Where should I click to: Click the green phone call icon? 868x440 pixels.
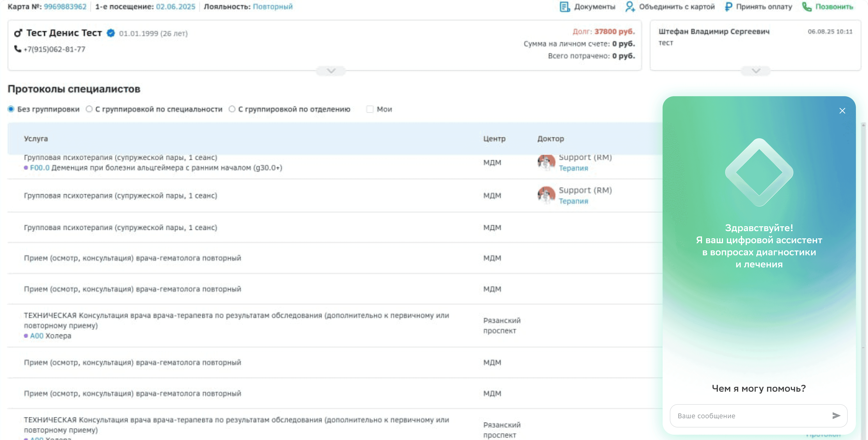click(807, 7)
